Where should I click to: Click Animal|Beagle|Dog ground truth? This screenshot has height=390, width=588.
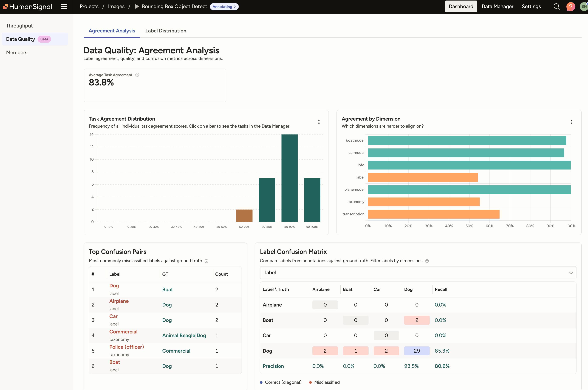tap(184, 336)
